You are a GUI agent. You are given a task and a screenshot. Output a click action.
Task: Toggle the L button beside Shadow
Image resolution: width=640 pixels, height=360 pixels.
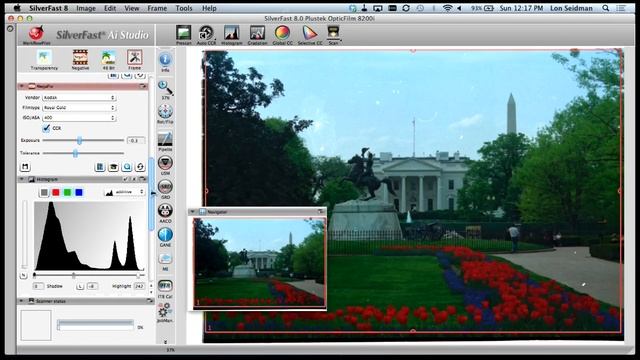click(80, 286)
